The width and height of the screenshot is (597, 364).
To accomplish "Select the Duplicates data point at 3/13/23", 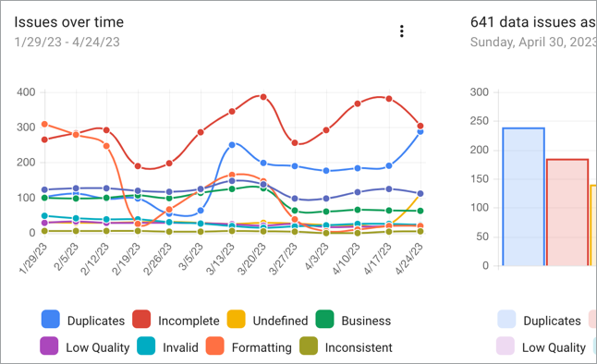I will pos(232,145).
